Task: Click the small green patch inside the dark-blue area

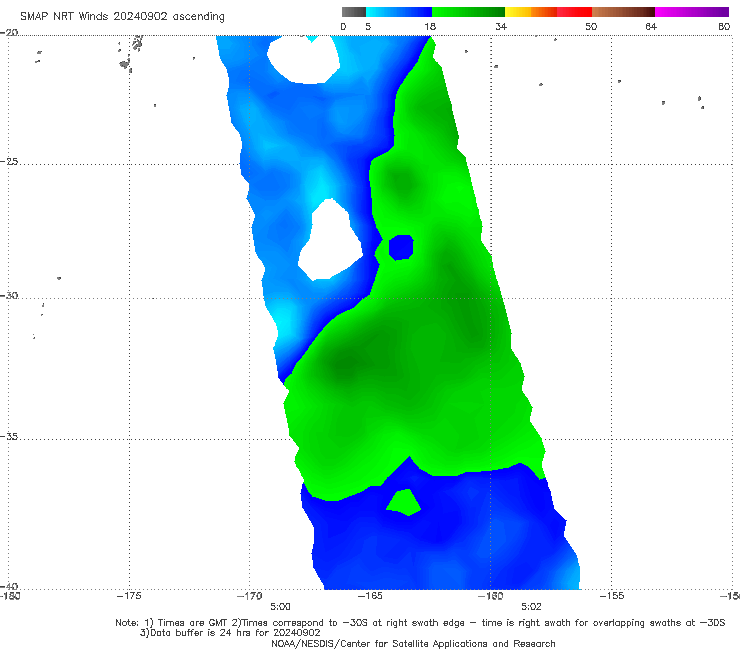Action: tap(404, 503)
